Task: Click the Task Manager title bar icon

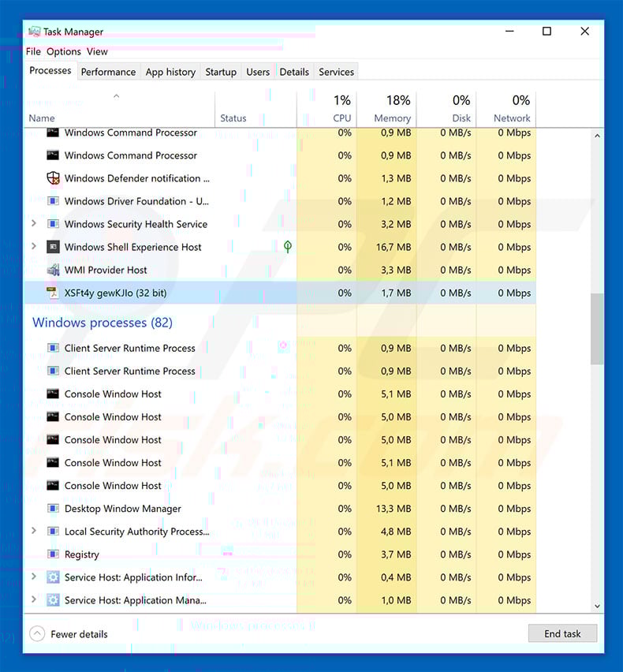Action: tap(34, 32)
